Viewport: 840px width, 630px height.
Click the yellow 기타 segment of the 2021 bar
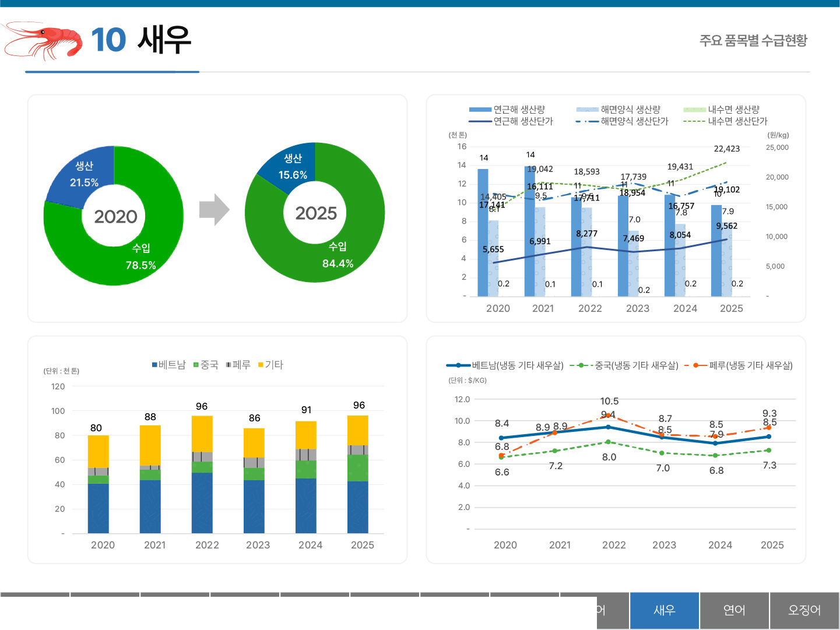pos(150,445)
